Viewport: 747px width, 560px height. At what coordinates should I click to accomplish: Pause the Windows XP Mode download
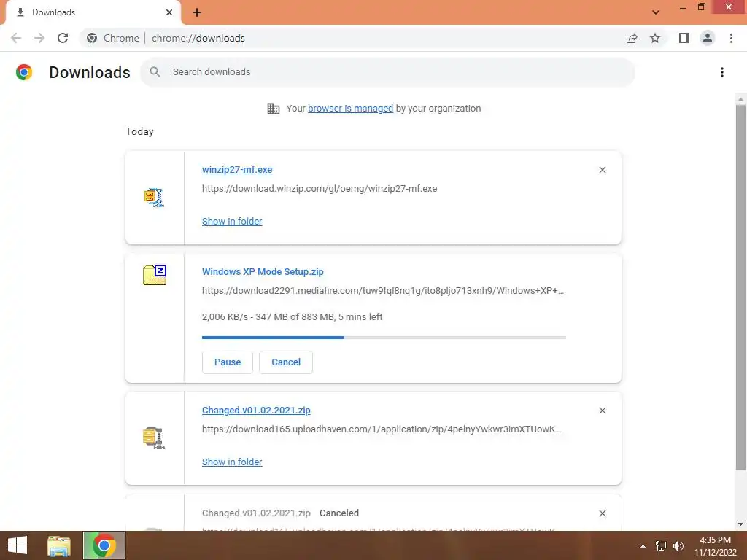pos(228,362)
